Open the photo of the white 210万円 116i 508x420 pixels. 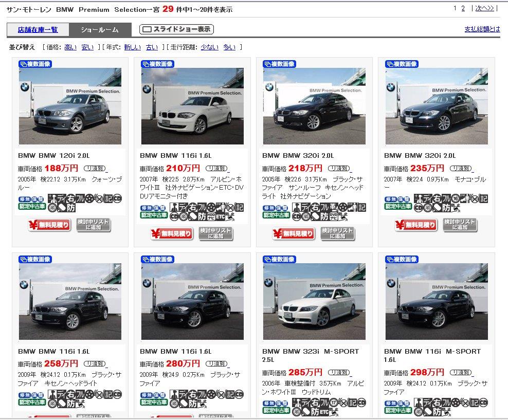click(x=192, y=106)
